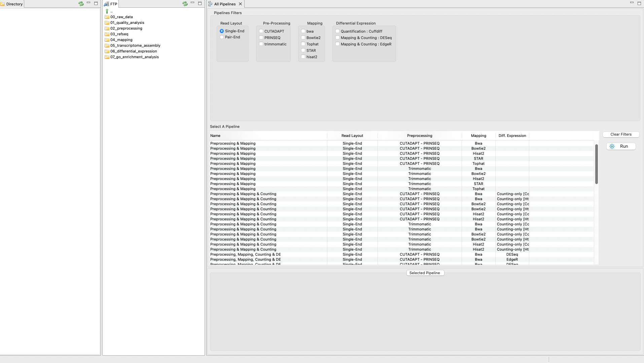Select the EdgeR pipeline with CUTADAPT - PRINSEQ and Bwa
The image size is (644, 363).
401,259
